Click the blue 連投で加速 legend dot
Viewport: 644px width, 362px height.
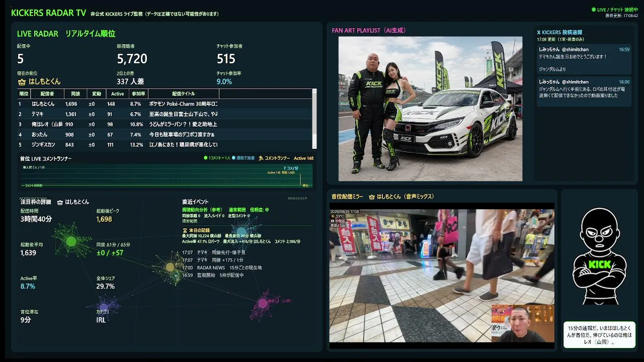click(x=233, y=158)
